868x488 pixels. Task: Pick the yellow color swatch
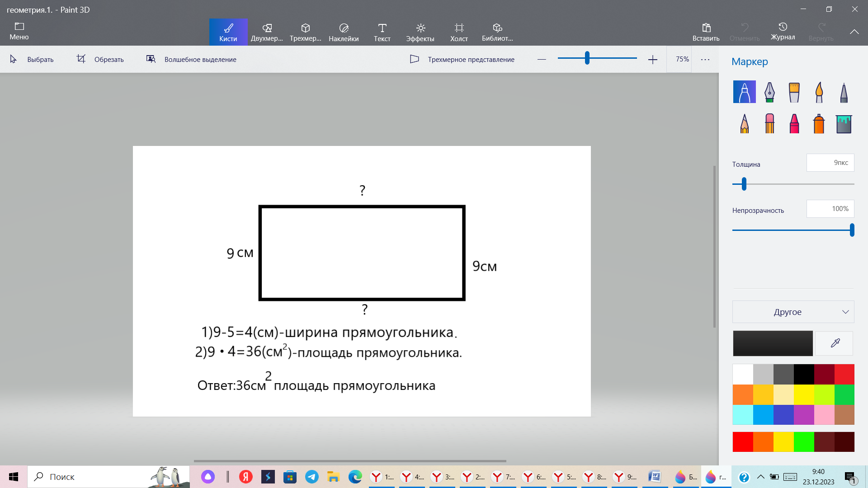click(804, 394)
